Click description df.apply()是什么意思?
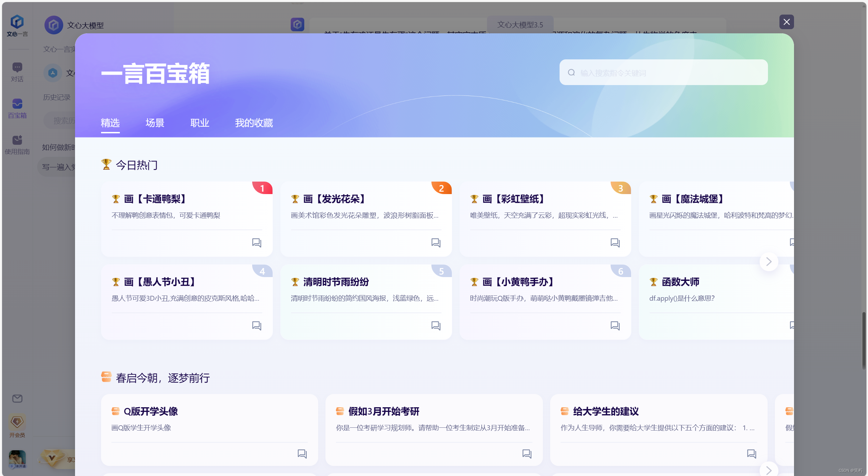868x476 pixels. coord(681,298)
